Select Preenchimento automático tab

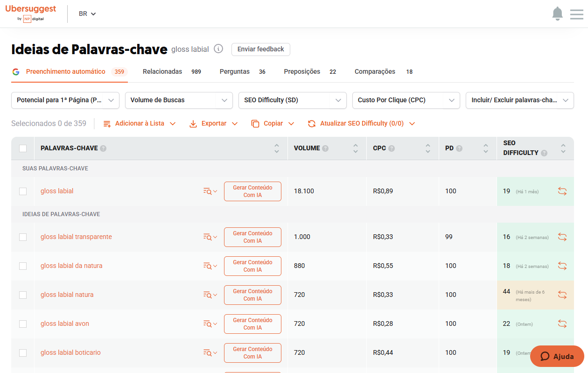(x=70, y=72)
